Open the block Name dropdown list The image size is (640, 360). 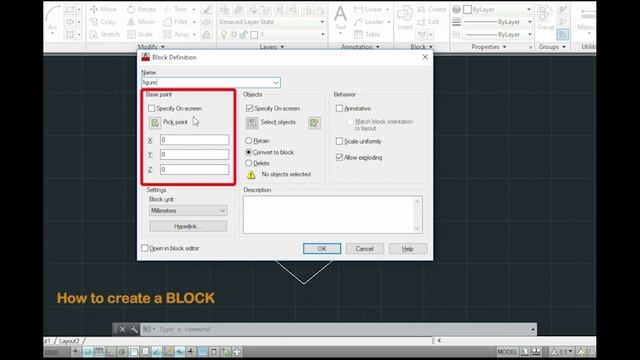[x=276, y=82]
